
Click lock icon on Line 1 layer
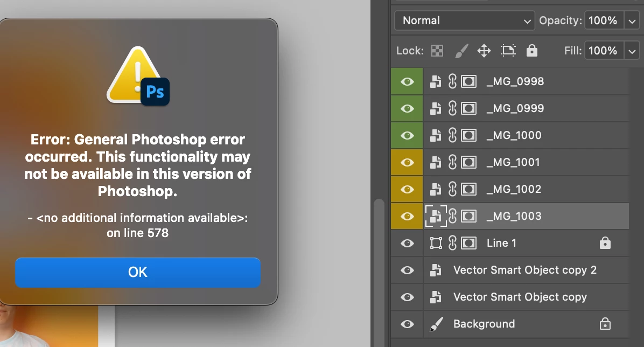[x=605, y=243]
